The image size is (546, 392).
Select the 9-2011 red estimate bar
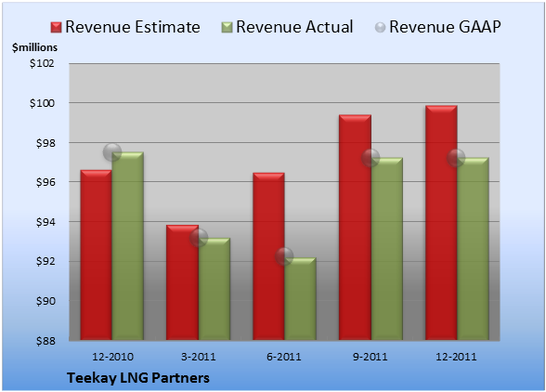[355, 228]
